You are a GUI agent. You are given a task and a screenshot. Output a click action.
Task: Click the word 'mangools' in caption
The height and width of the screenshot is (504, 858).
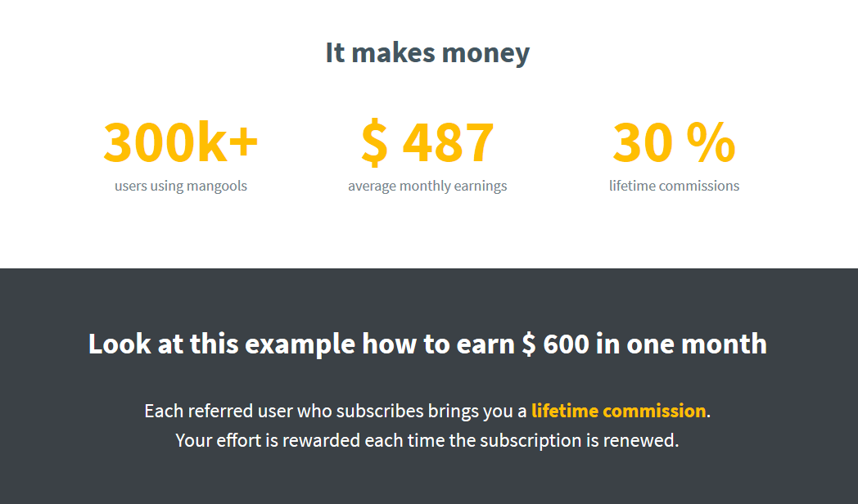(x=217, y=187)
